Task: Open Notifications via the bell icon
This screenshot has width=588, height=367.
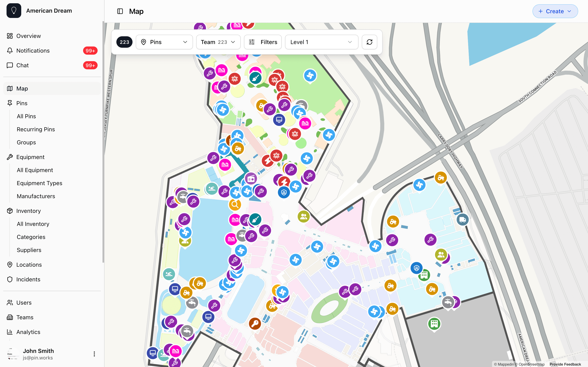Action: click(10, 51)
